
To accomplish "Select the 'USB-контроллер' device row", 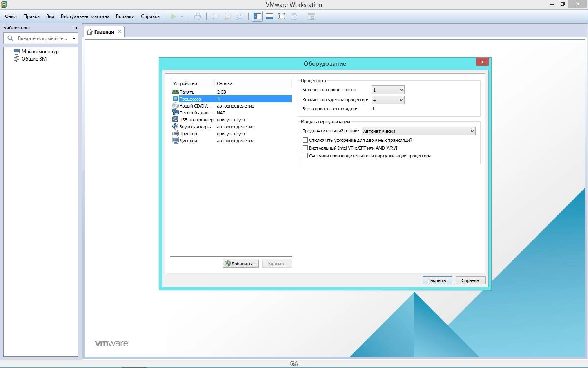I will [231, 120].
